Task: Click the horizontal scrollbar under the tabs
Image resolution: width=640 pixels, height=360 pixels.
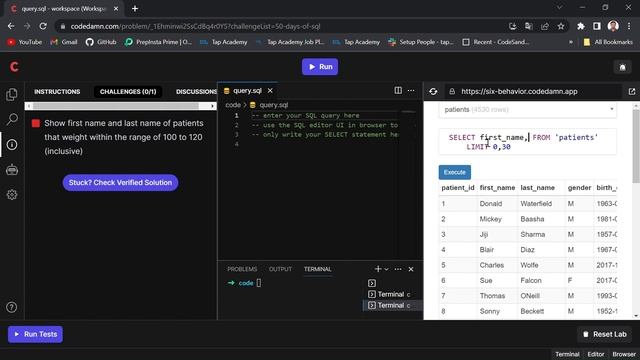Action: (x=116, y=106)
